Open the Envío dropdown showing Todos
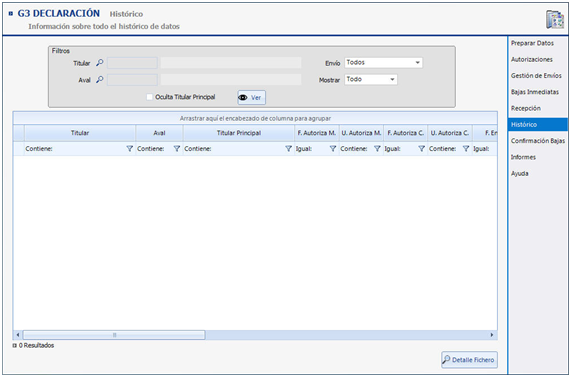Screen dimensions: 571x377 [383, 63]
